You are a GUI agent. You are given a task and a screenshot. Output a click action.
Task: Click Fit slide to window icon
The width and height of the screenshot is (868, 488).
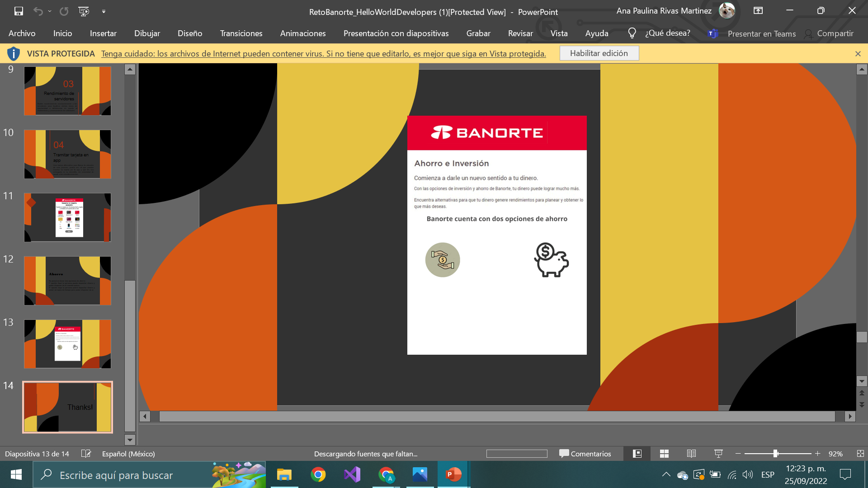pos(860,454)
